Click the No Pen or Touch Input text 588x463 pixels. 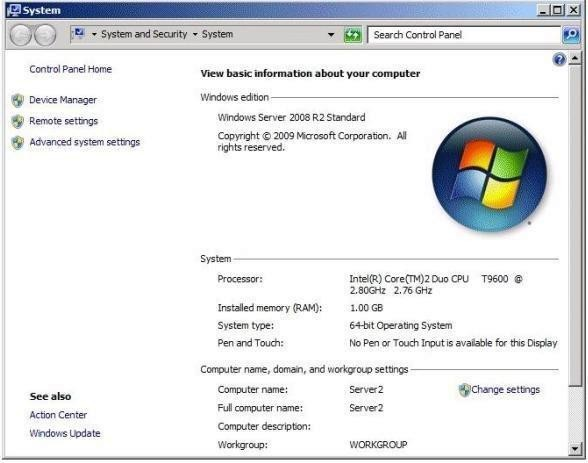click(453, 343)
